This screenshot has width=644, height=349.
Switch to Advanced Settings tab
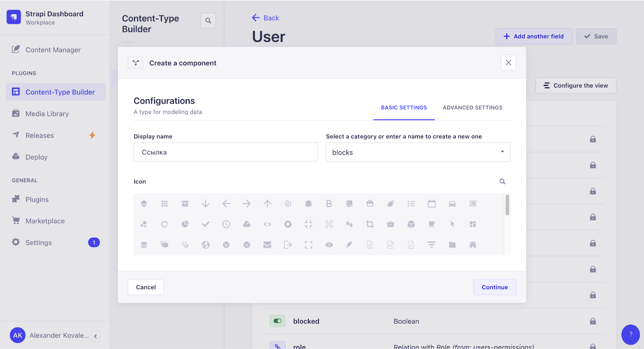click(473, 108)
